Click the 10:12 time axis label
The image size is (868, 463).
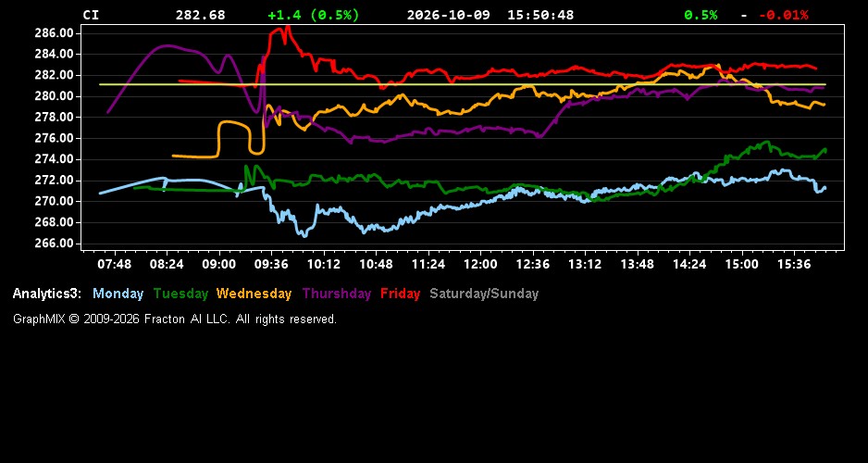click(x=323, y=265)
